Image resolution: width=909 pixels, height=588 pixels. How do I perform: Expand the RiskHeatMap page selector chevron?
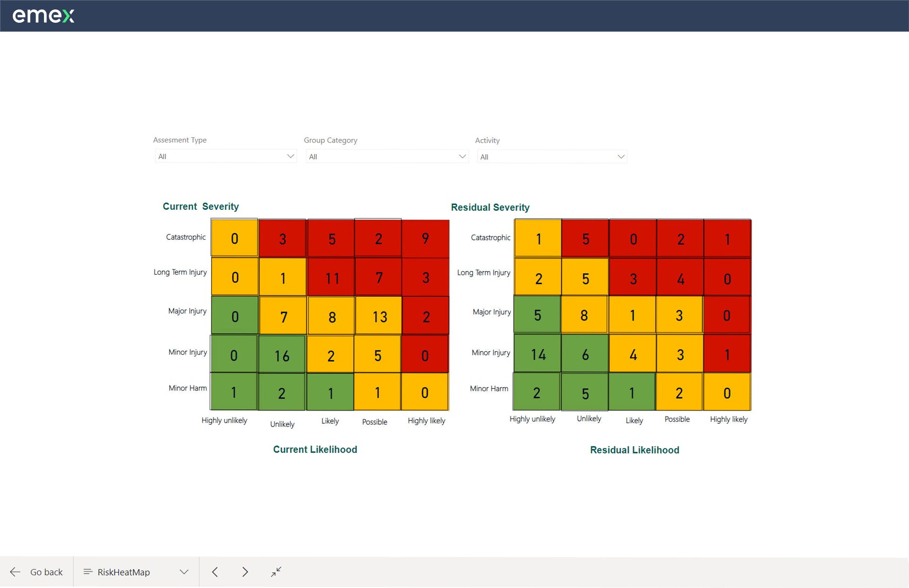[184, 572]
